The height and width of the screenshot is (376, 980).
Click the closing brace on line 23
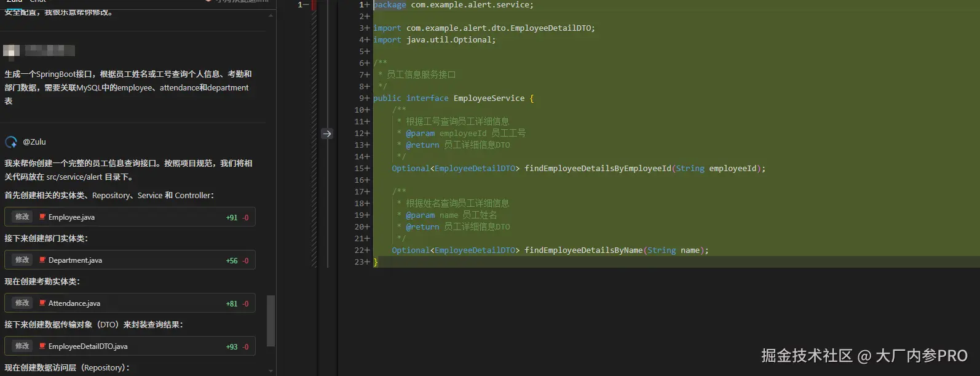coord(376,262)
